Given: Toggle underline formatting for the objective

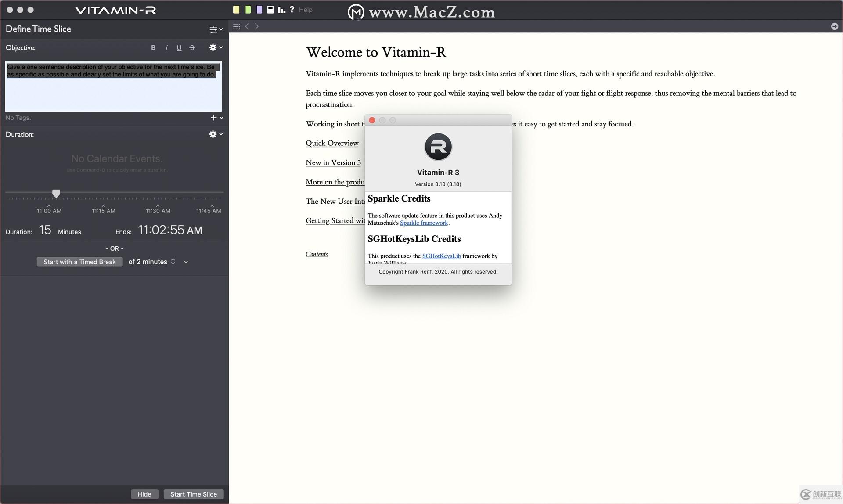Looking at the screenshot, I should [x=179, y=48].
